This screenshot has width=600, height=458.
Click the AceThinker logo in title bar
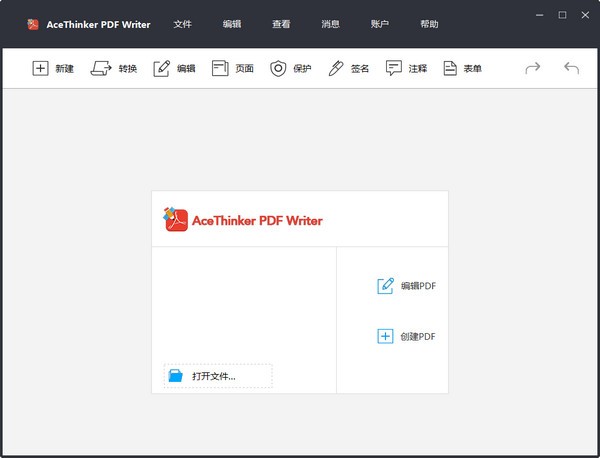pyautogui.click(x=33, y=24)
